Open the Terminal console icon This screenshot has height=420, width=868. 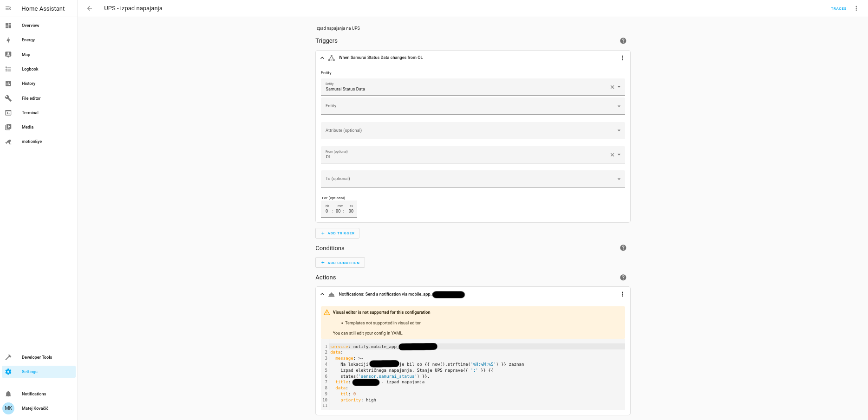(x=8, y=113)
